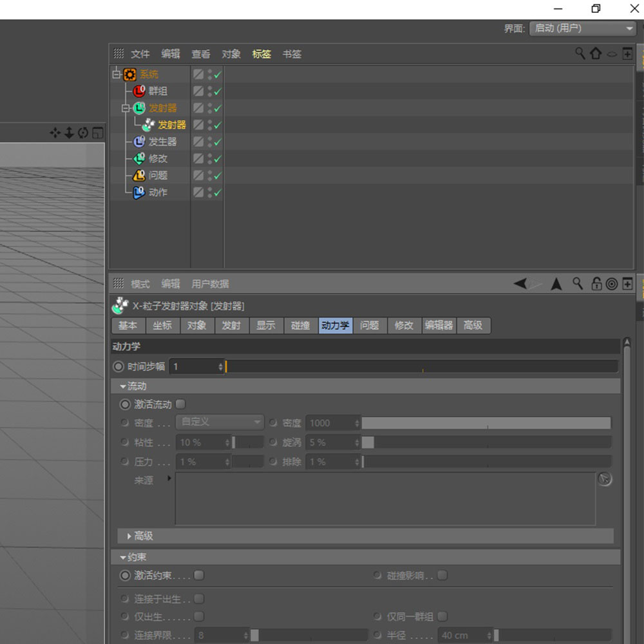
Task: Expand the 高级 section
Action: 129,536
